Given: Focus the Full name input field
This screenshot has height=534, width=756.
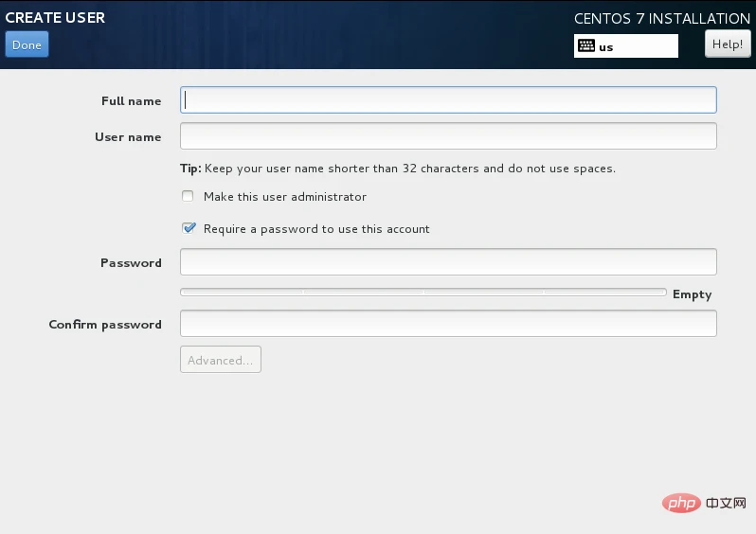Looking at the screenshot, I should coord(448,100).
